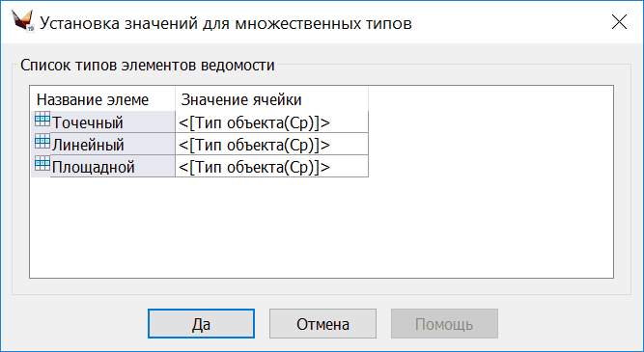Image resolution: width=644 pixels, height=352 pixels.
Task: Edit cell value for Площадной row
Action: 271,166
